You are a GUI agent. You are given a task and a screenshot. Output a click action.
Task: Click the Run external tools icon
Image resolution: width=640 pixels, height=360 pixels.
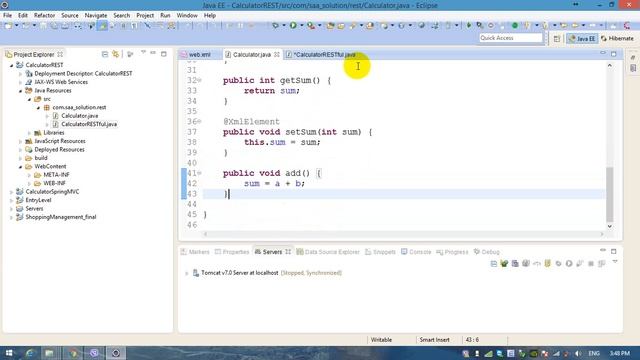click(x=311, y=25)
